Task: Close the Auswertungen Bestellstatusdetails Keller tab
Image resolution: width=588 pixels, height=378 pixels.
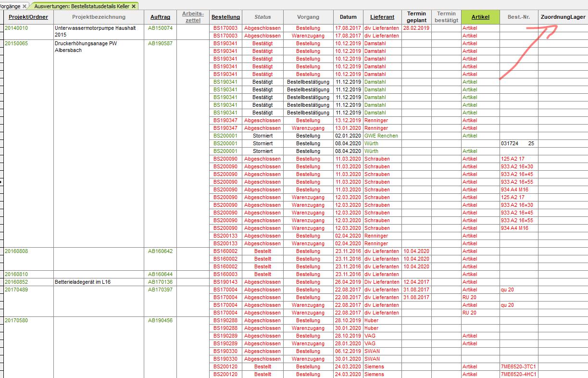Action: tap(134, 6)
